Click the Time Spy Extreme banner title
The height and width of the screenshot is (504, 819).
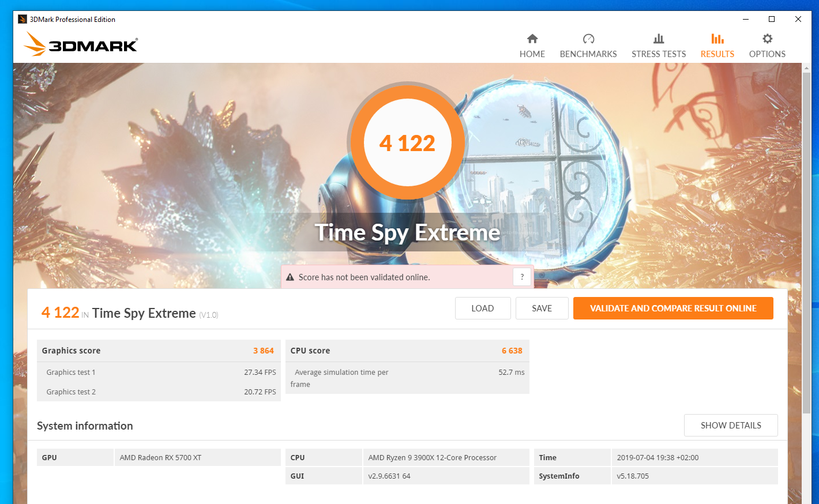[x=407, y=232]
